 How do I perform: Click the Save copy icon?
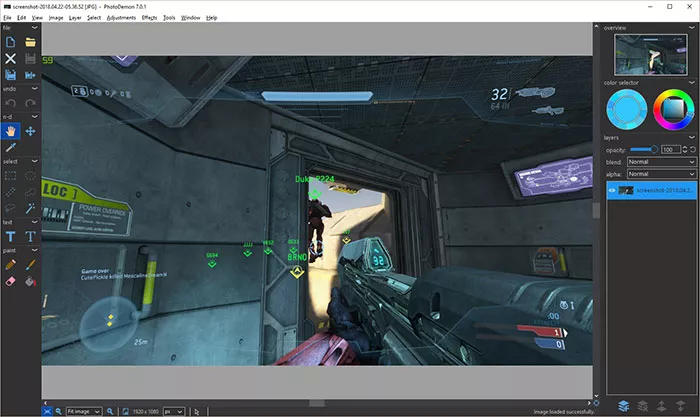10,75
